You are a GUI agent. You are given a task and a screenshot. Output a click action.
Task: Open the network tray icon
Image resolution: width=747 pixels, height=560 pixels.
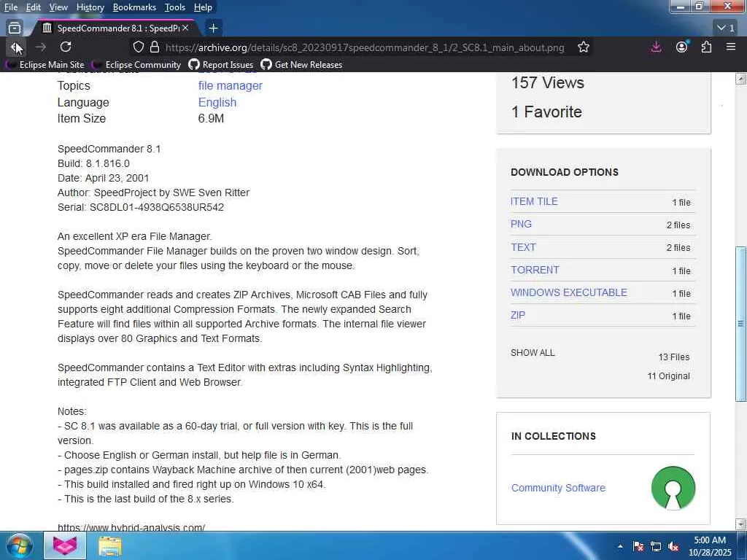tap(656, 546)
